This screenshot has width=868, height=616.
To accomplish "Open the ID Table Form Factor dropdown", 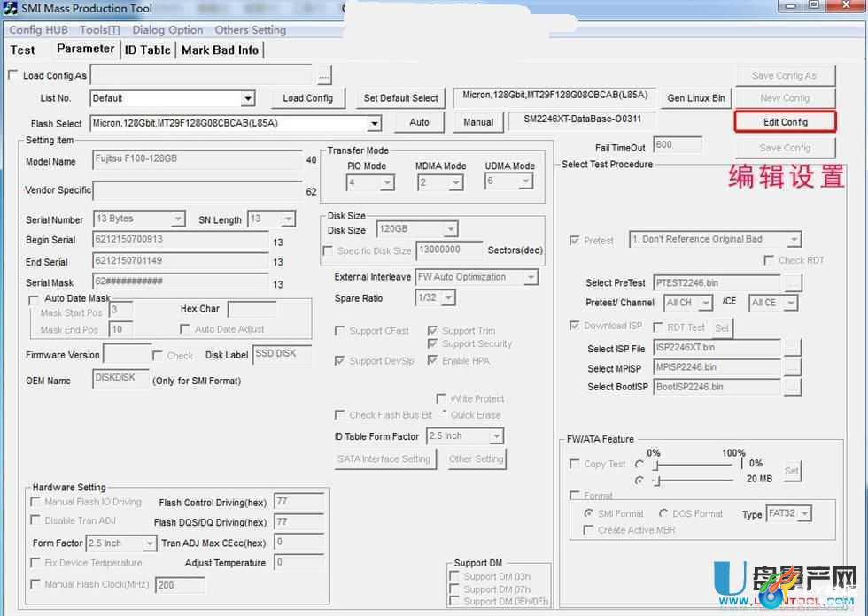I will tap(496, 436).
